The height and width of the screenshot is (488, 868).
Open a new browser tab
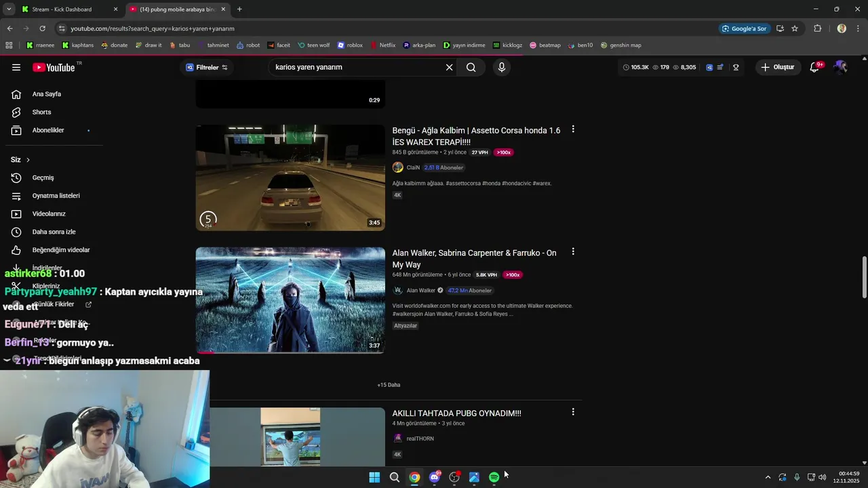tap(239, 9)
